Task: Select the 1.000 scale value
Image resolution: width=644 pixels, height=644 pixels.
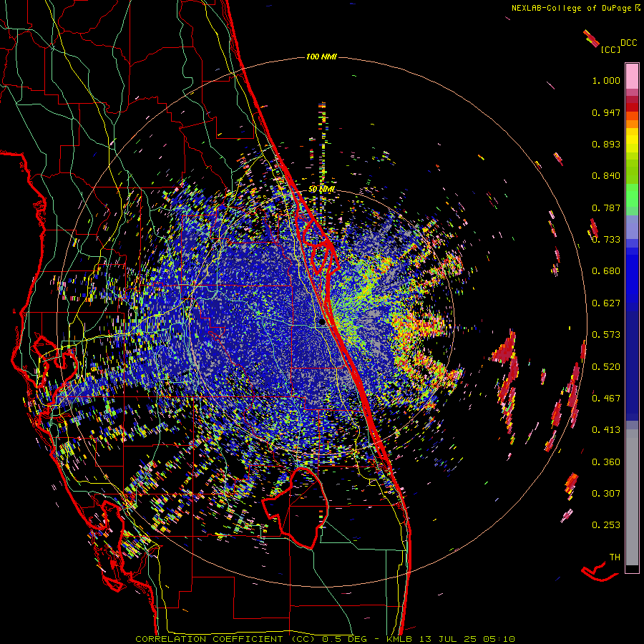Action: point(606,80)
